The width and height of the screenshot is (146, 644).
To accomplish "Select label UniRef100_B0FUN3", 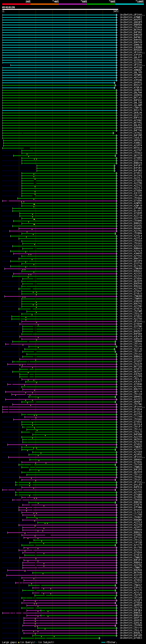I will pyautogui.click(x=131, y=170).
